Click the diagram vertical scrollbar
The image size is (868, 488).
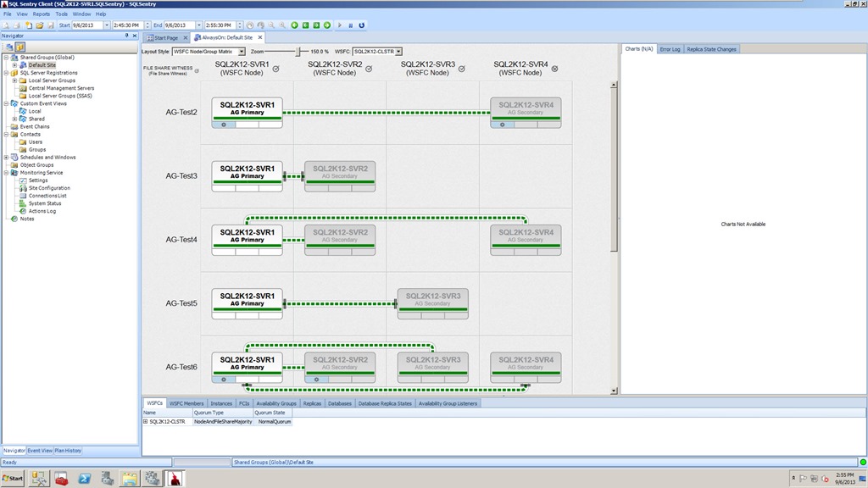click(x=614, y=237)
